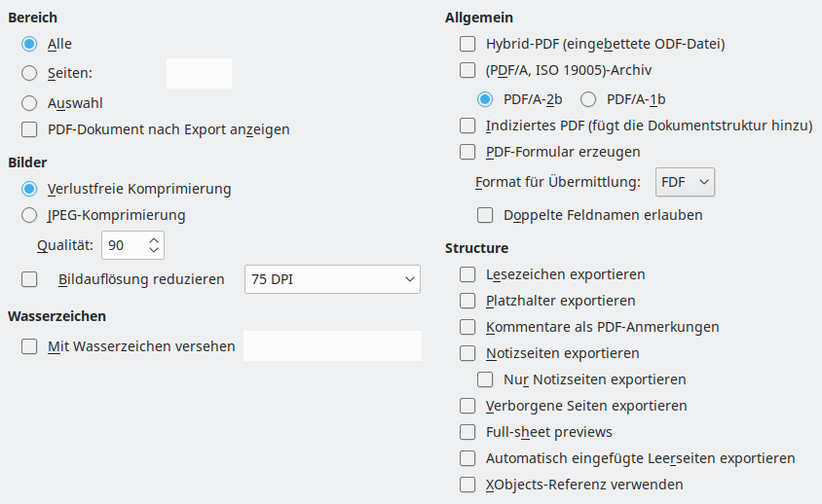This screenshot has height=504, width=822.
Task: Select the Alle range radio button
Action: 29,44
